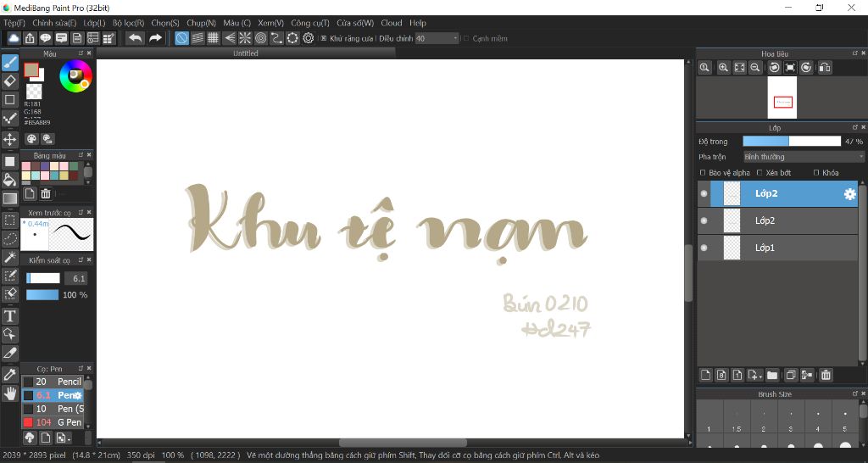Open Chỉnh sửa(E) menu
The image size is (868, 463).
[x=54, y=23]
